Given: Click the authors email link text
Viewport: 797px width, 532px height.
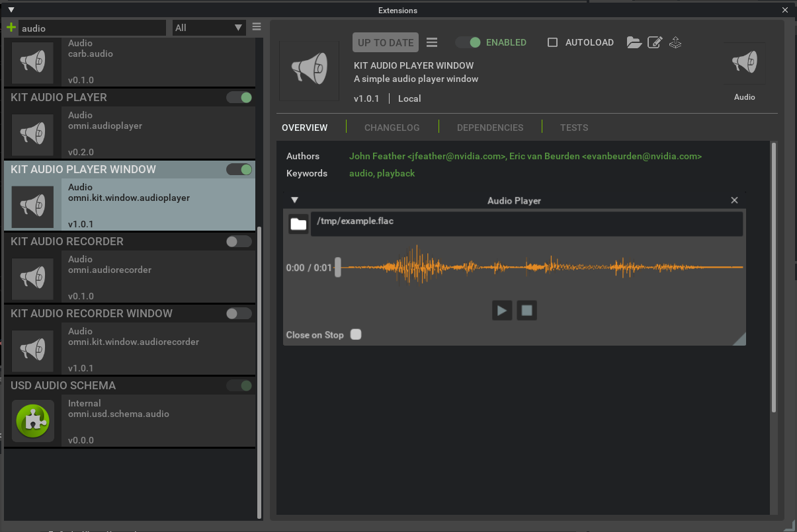Looking at the screenshot, I should click(x=525, y=157).
